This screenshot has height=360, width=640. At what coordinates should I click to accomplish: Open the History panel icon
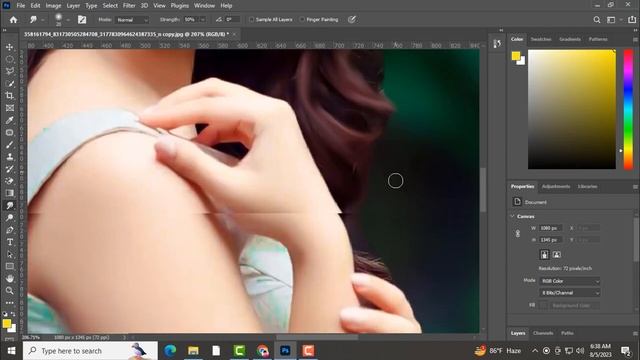pos(497,44)
